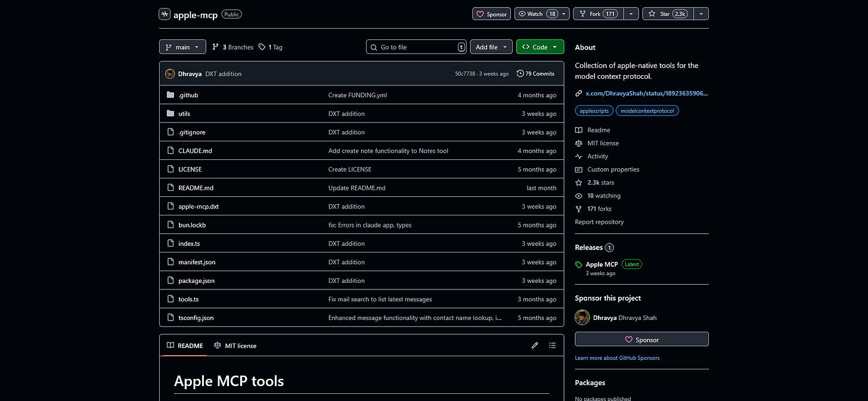The height and width of the screenshot is (401, 868).
Task: Click the apple-mcp repository avatar icon
Action: click(165, 14)
